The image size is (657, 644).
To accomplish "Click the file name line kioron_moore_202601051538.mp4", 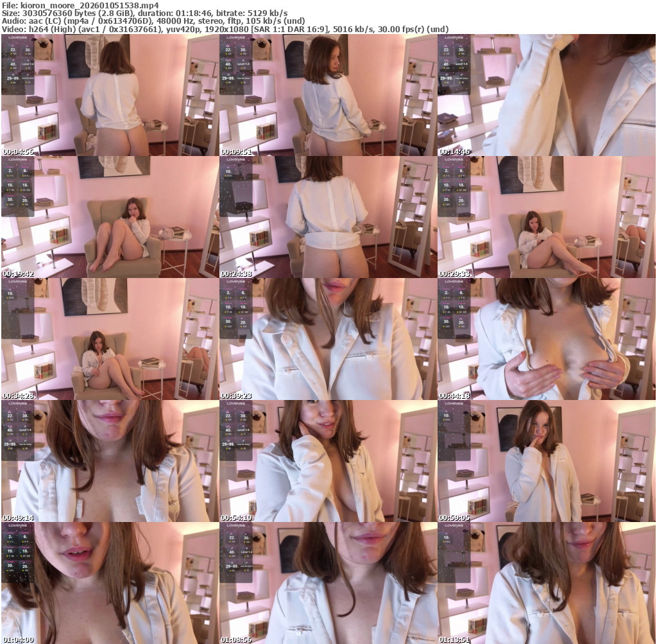I will pyautogui.click(x=80, y=5).
